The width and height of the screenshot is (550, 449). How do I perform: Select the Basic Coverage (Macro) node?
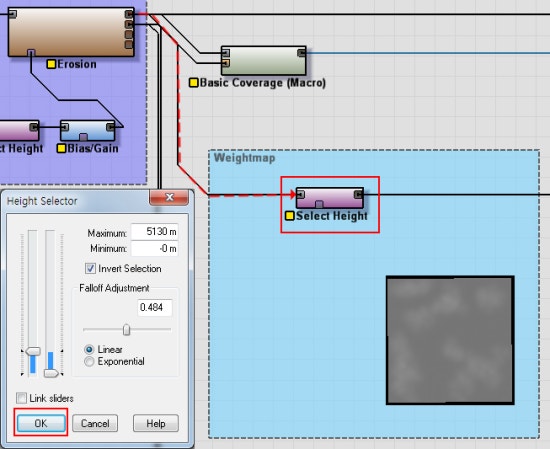tap(263, 60)
